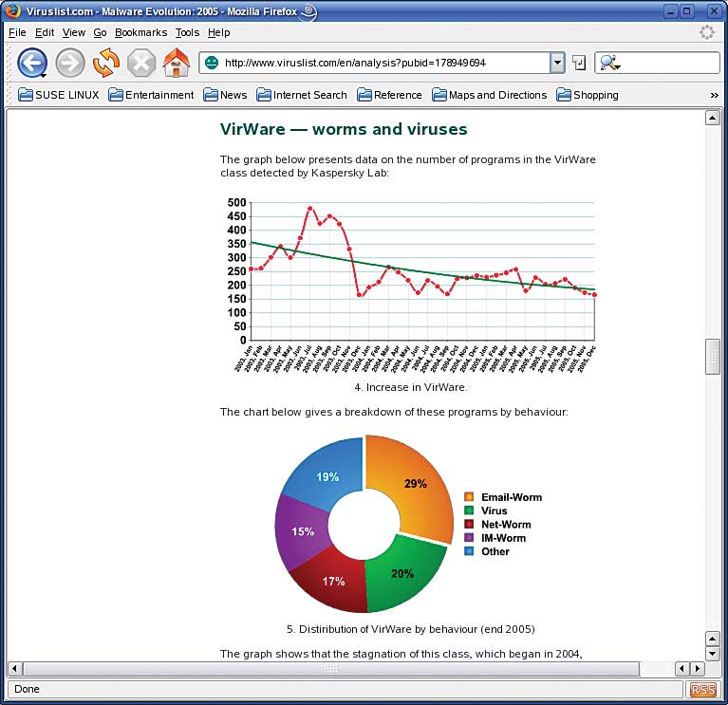Click the rightmost horizontal scroll right arrow
The image size is (728, 705).
(697, 669)
